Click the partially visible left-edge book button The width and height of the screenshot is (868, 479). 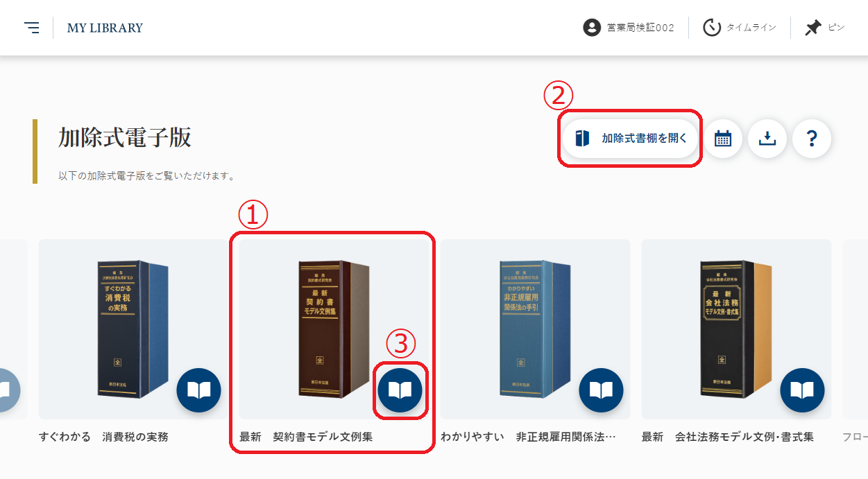point(8,390)
